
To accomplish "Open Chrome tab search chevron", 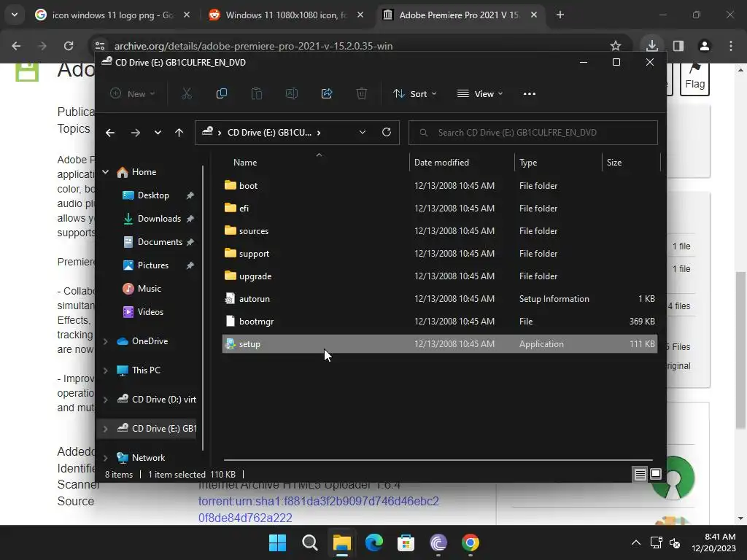I will (x=15, y=15).
